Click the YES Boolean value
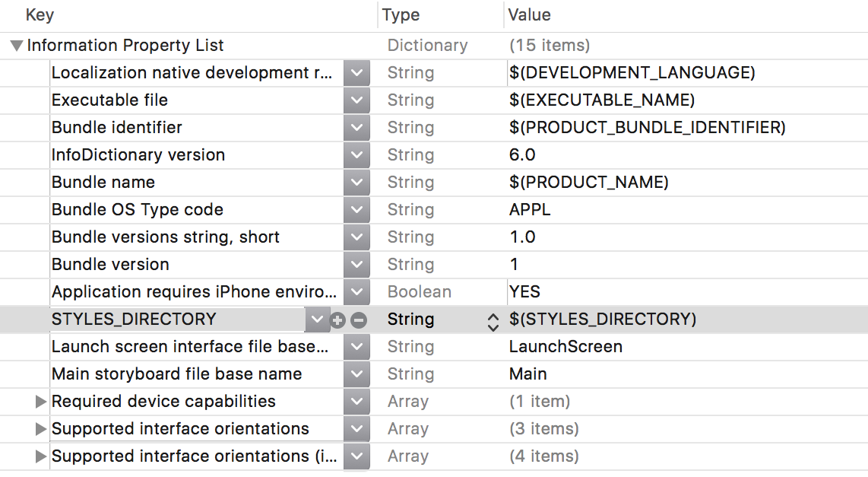The image size is (868, 477). tap(524, 292)
